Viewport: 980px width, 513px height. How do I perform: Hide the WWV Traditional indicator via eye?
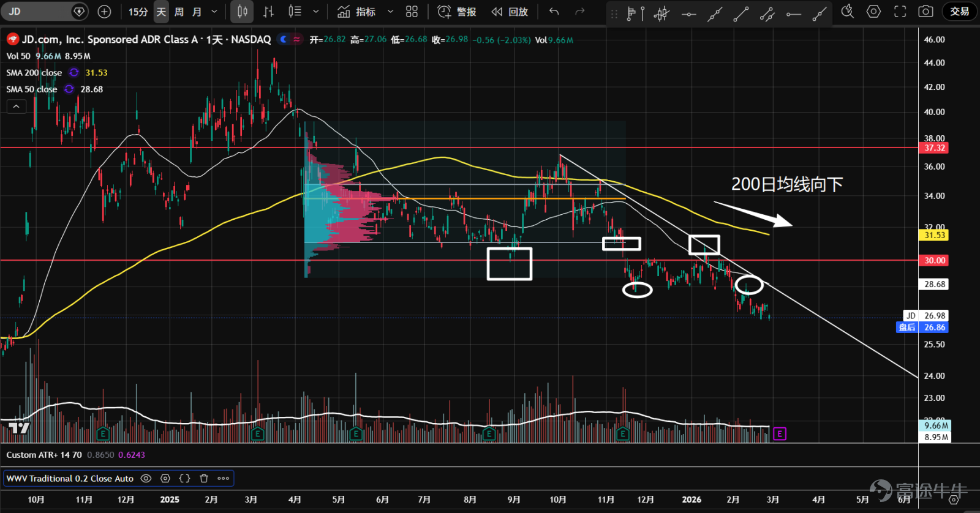pos(146,479)
